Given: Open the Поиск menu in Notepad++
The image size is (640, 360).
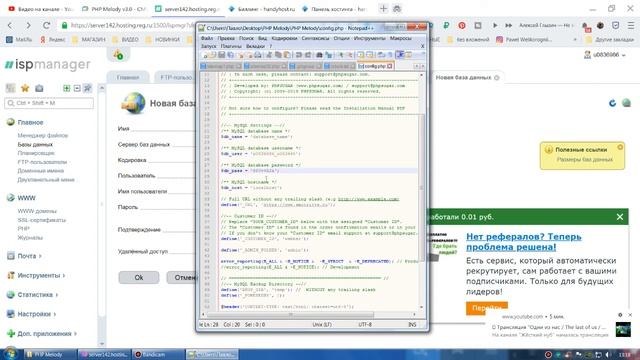Looking at the screenshot, I should click(x=246, y=38).
